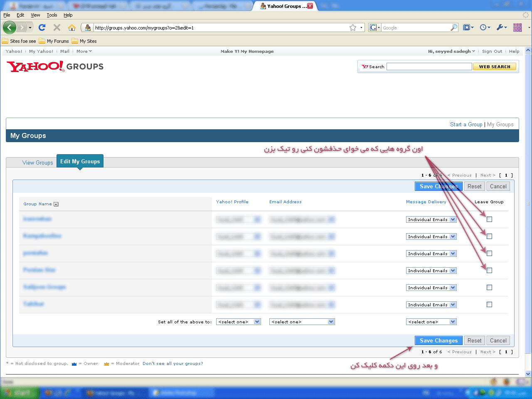Open the 'My Forums' bookmark folder
This screenshot has height=399, width=532.
(54, 41)
